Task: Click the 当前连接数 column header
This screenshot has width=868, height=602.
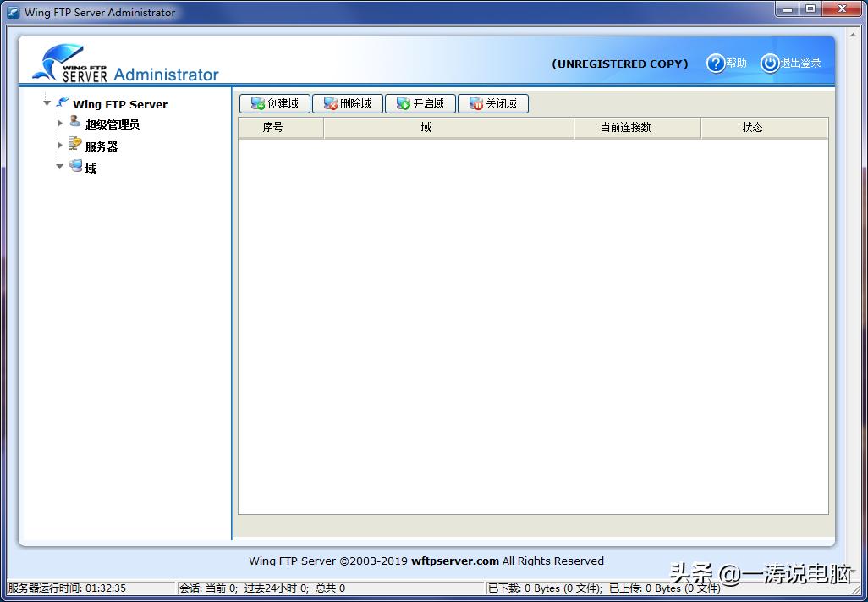Action: 638,127
